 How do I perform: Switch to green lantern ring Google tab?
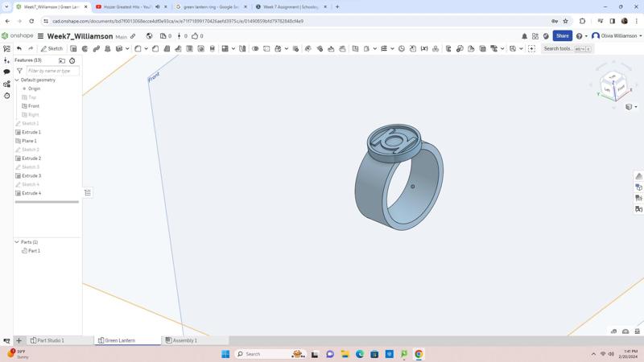[211, 7]
